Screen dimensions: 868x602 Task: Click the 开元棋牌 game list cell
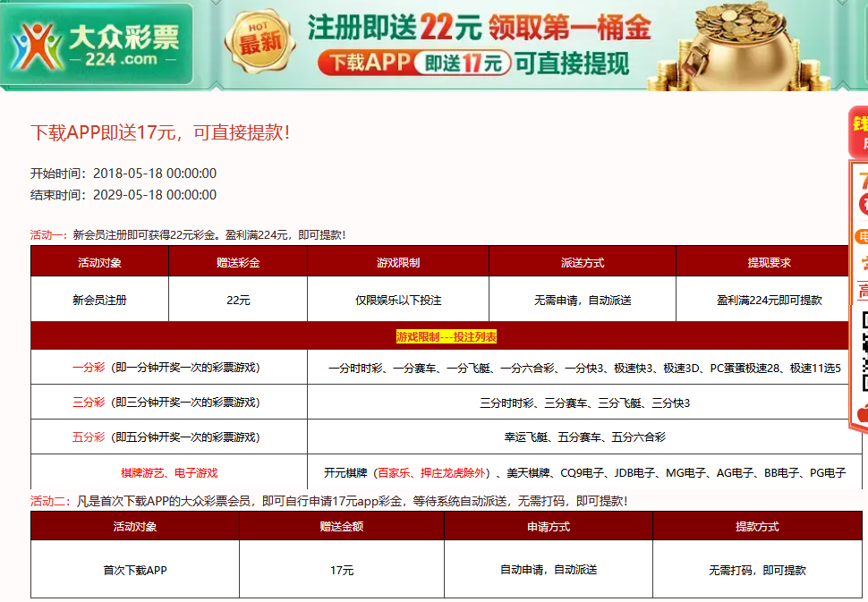tap(584, 472)
